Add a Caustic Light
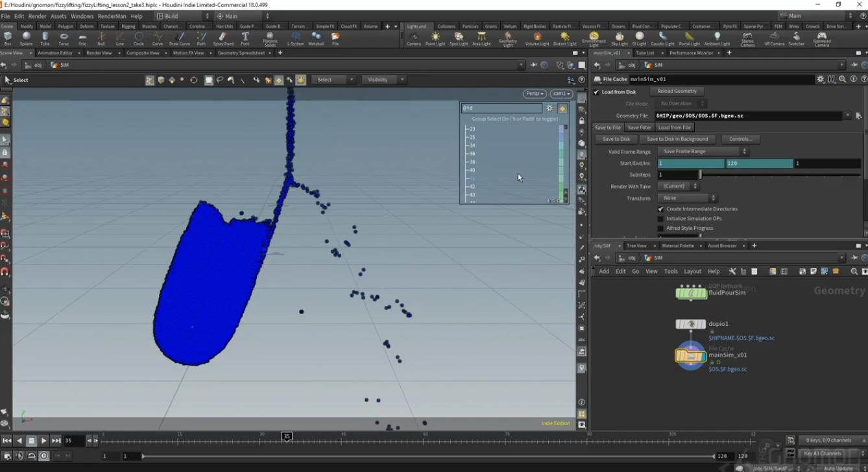868x472 pixels. point(662,39)
